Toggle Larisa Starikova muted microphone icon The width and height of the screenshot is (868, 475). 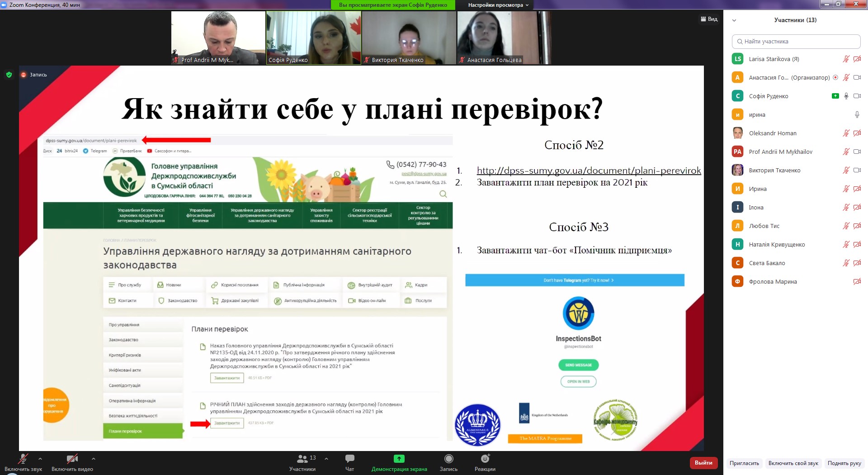[846, 59]
